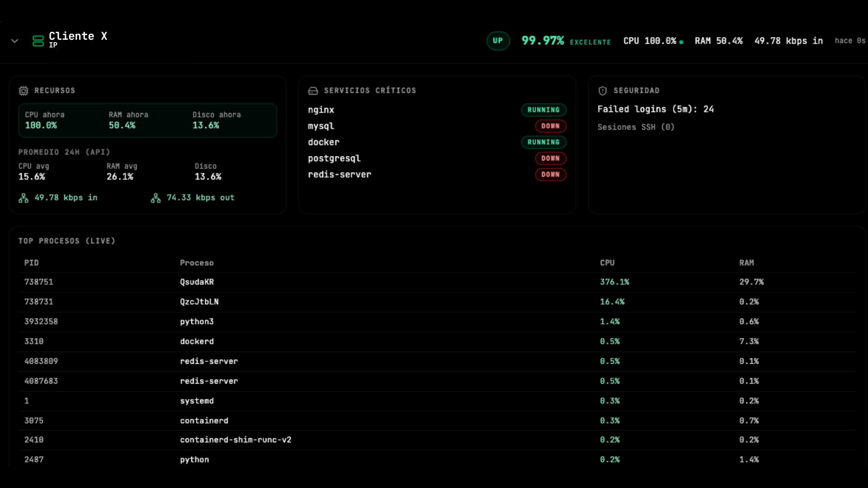
Task: Click PID 4083809 cell
Action: pos(41,361)
